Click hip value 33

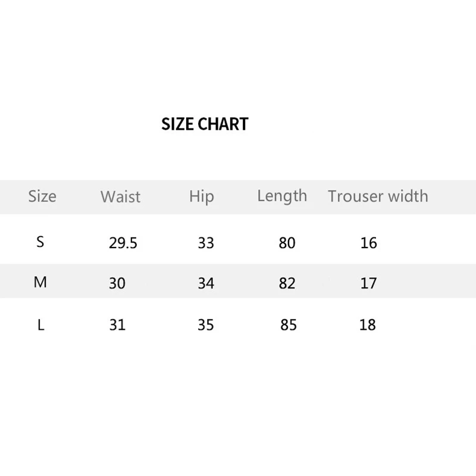point(206,243)
